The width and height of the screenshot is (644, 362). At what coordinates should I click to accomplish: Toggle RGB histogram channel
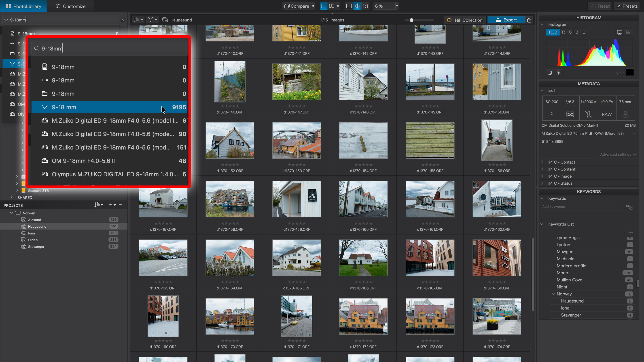click(x=553, y=32)
